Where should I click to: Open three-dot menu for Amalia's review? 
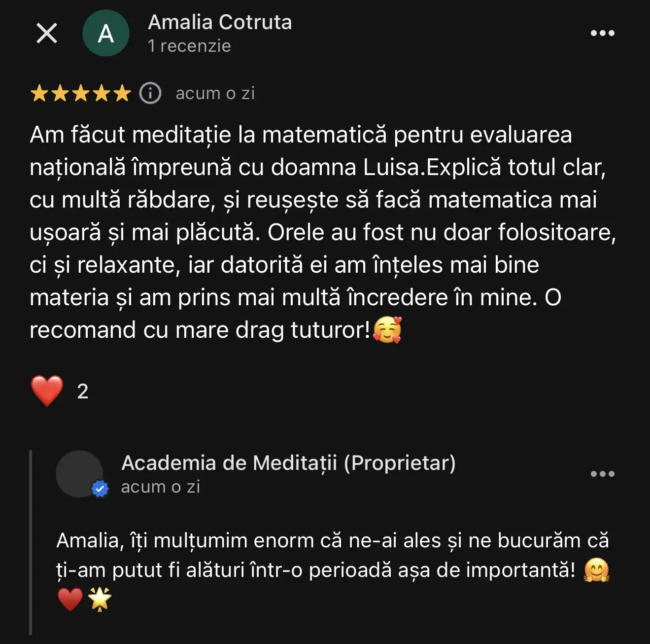coord(602,34)
